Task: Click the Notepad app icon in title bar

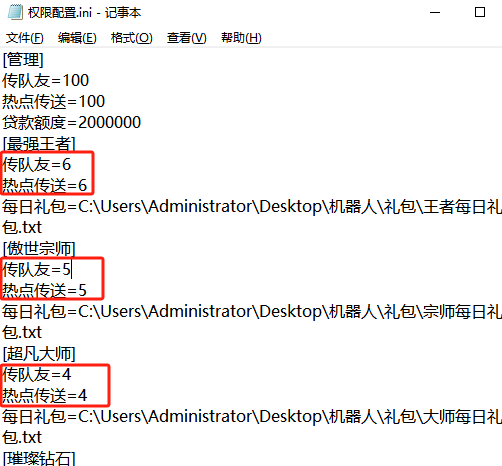Action: pyautogui.click(x=15, y=12)
